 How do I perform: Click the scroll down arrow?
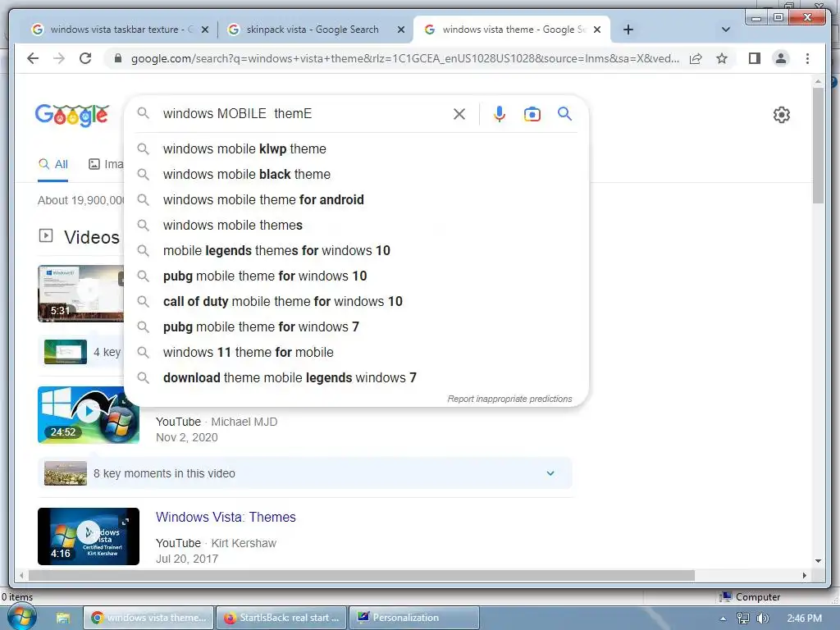tap(818, 561)
